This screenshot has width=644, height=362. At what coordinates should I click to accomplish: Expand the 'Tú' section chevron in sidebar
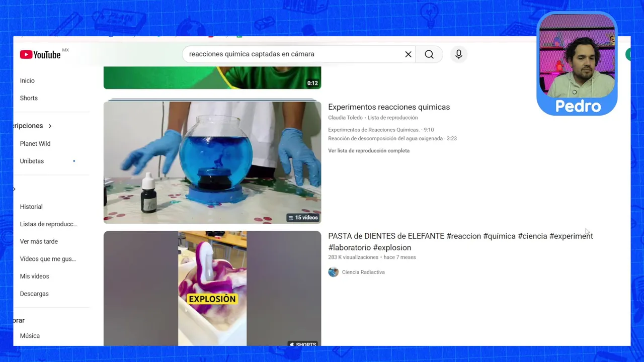14,189
